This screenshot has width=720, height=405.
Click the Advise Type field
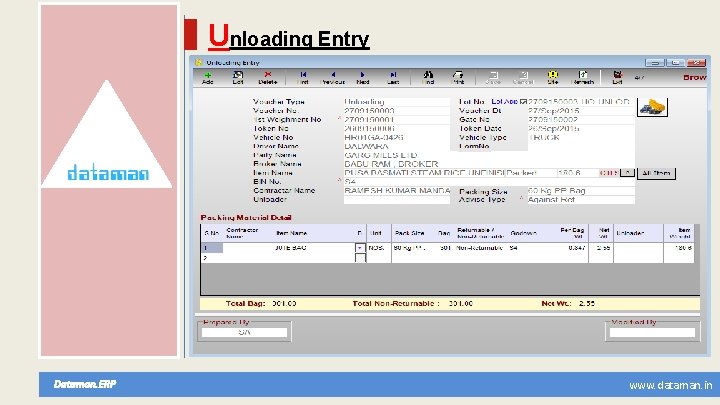(581, 200)
